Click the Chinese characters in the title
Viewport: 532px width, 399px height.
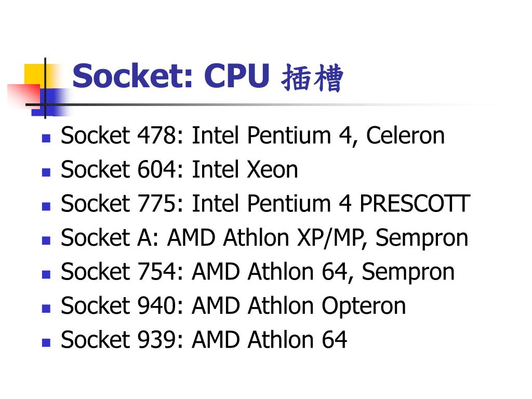pyautogui.click(x=312, y=78)
